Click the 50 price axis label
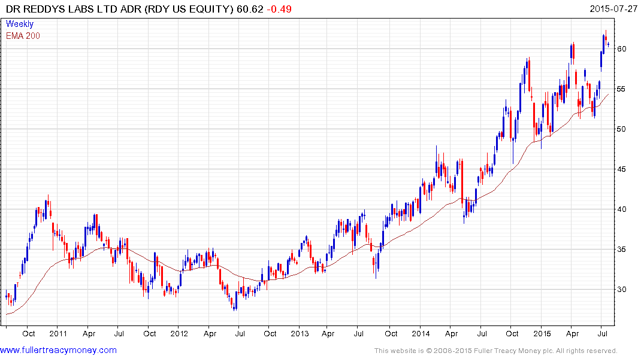This screenshot has height=359, width=644. tap(622, 129)
